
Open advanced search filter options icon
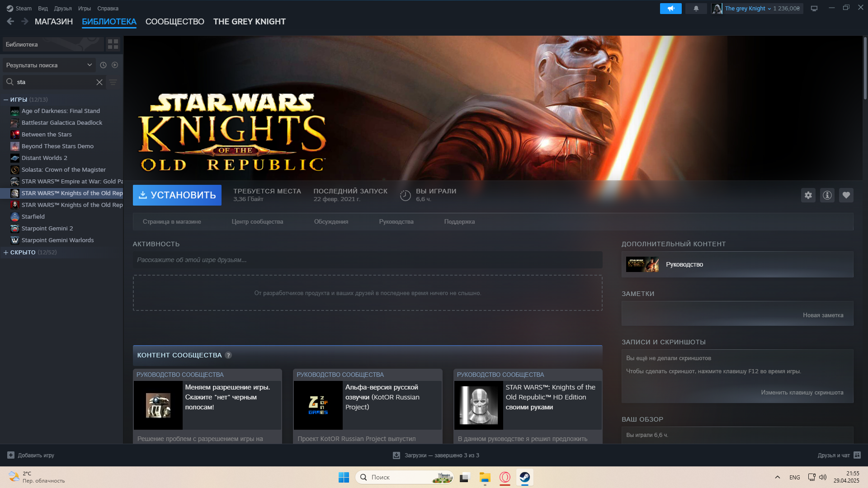[113, 82]
